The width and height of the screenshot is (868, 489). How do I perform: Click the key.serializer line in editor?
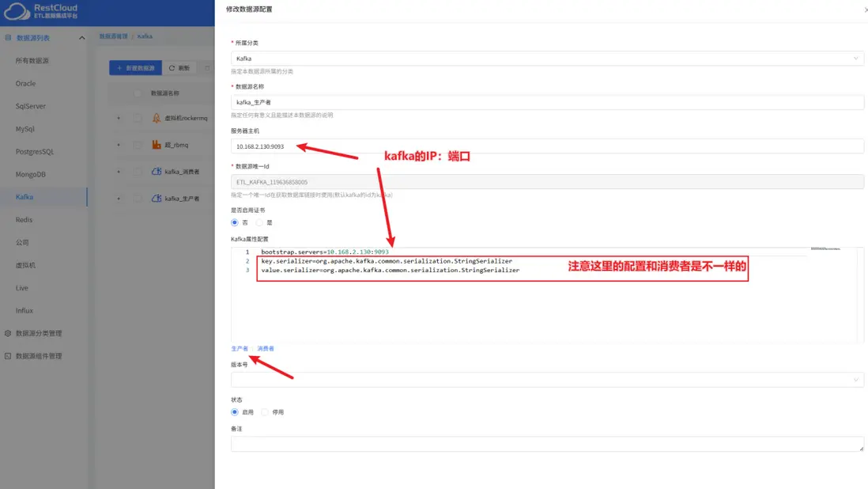(x=387, y=261)
